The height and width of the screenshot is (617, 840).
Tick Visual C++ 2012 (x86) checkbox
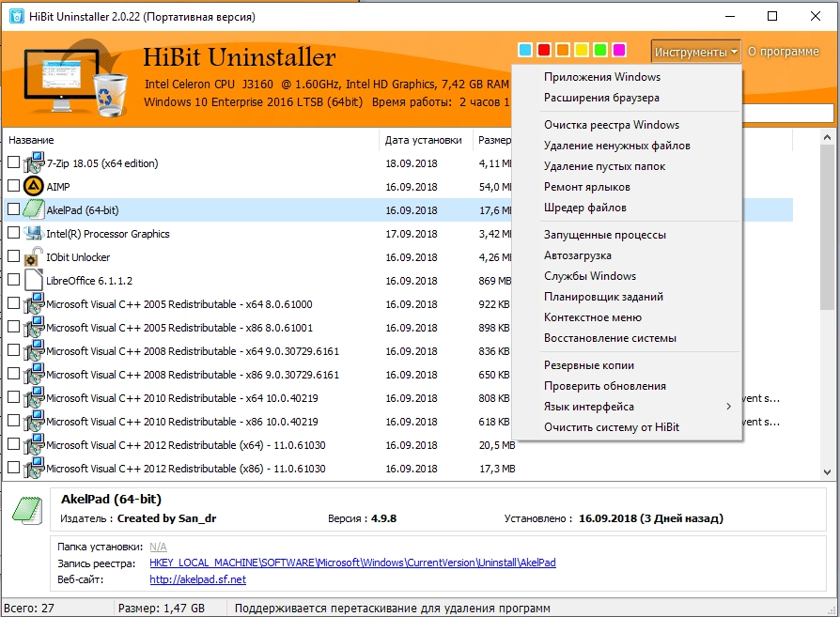pyautogui.click(x=14, y=468)
